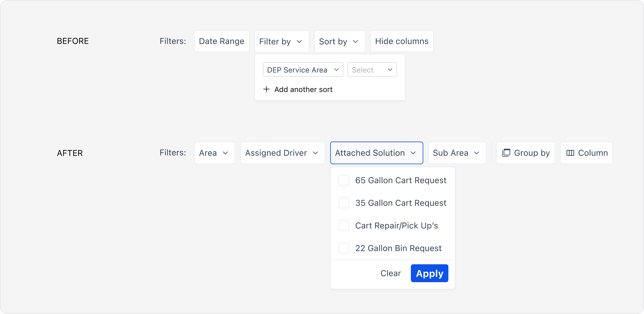Open the Sub Area filter dropdown
644x314 pixels.
coord(457,153)
